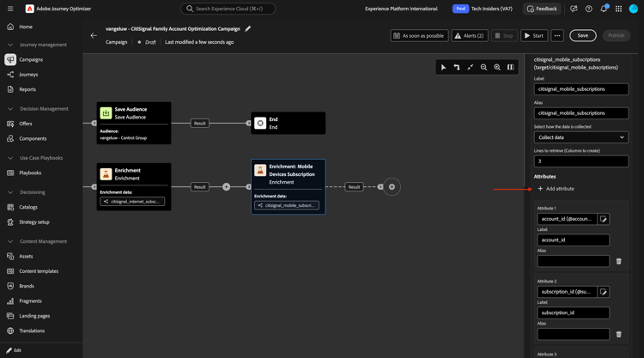Click Prod Tech Insiders (VA7) sandbox switcher
Screen dimensions: 644x358
click(x=483, y=9)
